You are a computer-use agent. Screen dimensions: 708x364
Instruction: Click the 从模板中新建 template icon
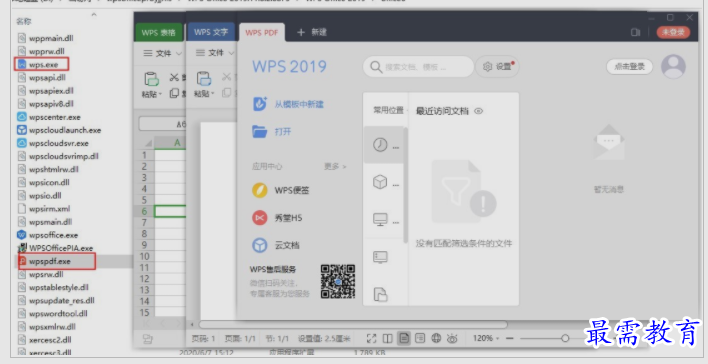tap(260, 104)
